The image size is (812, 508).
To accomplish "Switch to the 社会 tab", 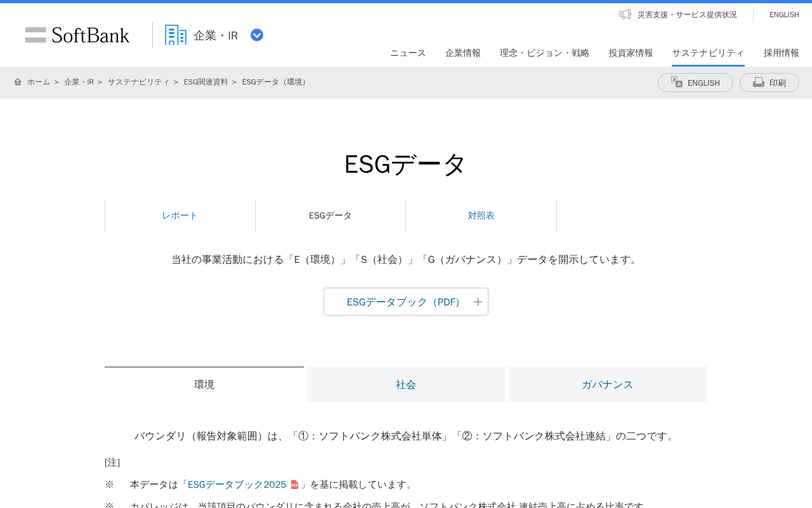I will [x=406, y=384].
